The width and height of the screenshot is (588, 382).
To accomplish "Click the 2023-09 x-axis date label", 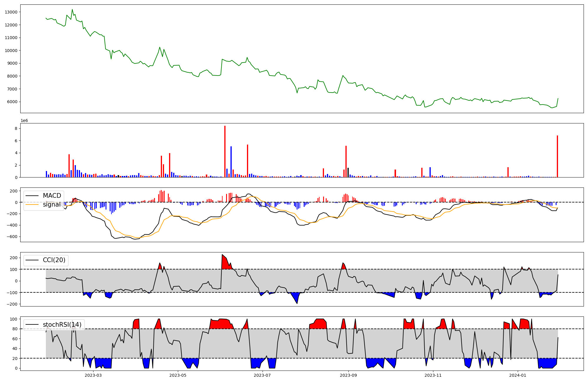I will tap(348, 375).
